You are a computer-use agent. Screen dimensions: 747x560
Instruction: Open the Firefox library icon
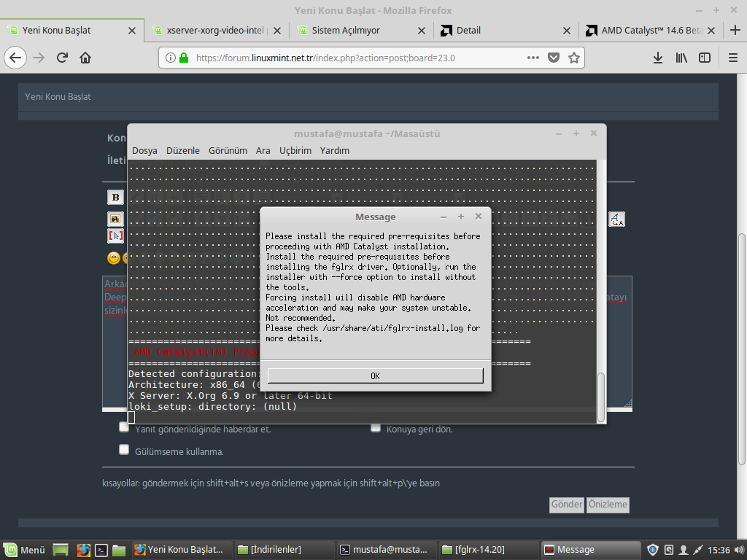pyautogui.click(x=681, y=58)
